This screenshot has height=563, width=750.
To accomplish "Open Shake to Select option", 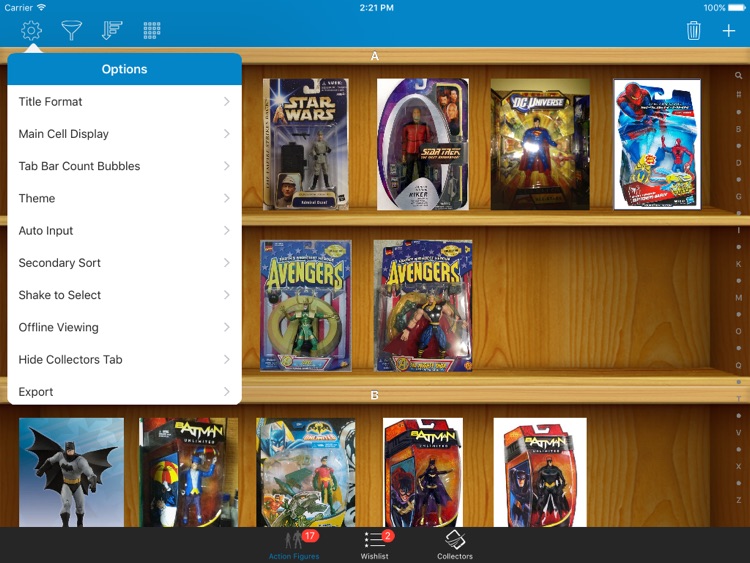I will (124, 295).
